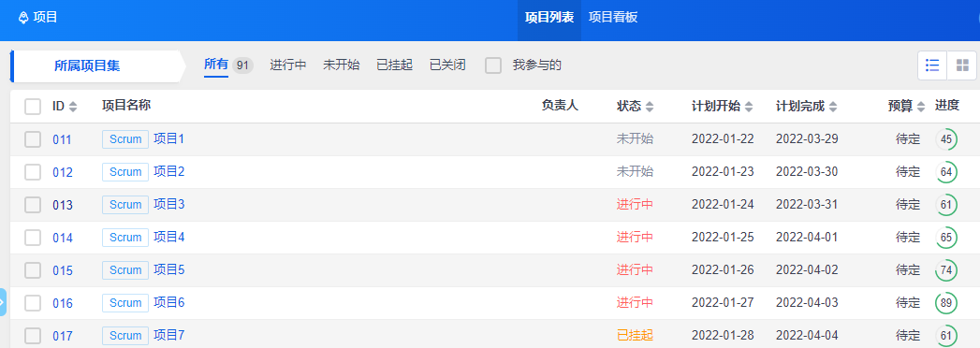This screenshot has height=348, width=980.
Task: Filter projects by 已挂起
Action: coord(394,65)
